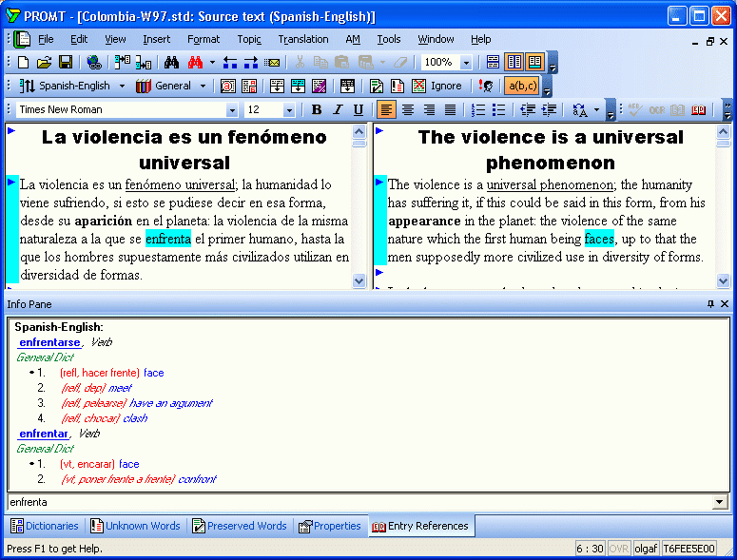Click the change case aA icon

click(x=580, y=110)
